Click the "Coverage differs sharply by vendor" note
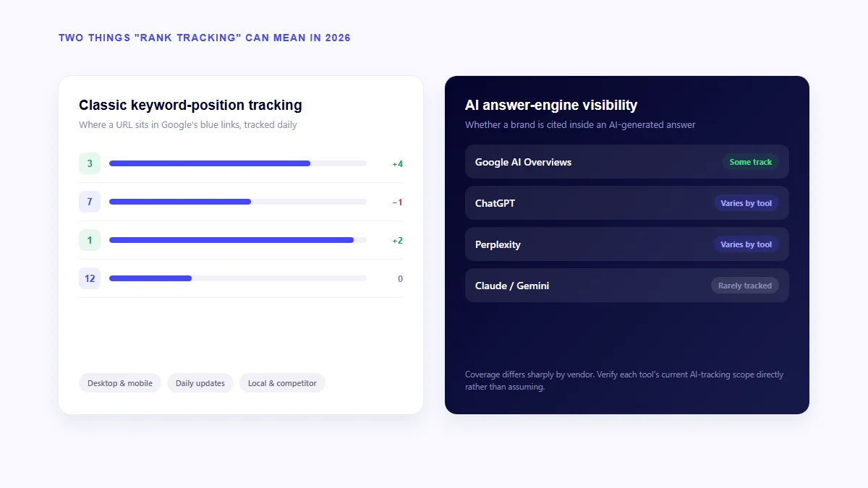This screenshot has height=488, width=868. (624, 380)
